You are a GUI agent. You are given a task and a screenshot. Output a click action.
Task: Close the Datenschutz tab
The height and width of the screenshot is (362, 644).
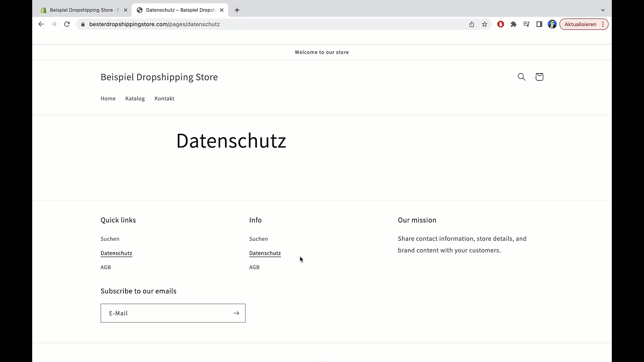pyautogui.click(x=222, y=10)
